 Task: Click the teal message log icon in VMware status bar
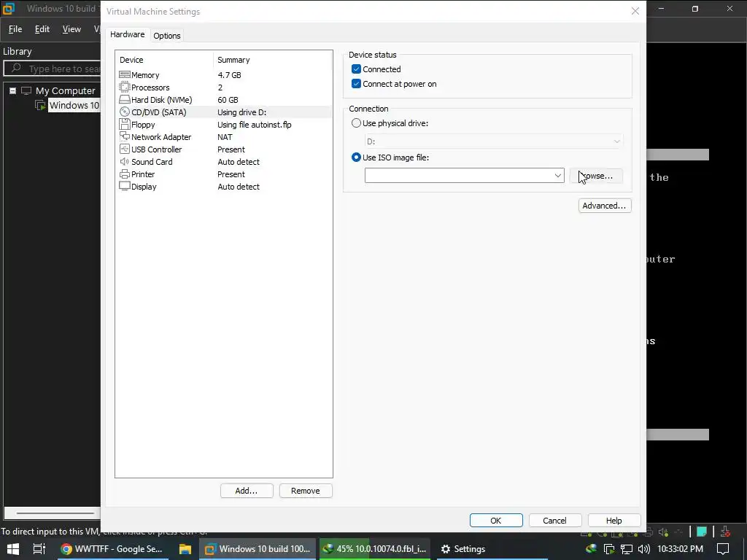(702, 532)
